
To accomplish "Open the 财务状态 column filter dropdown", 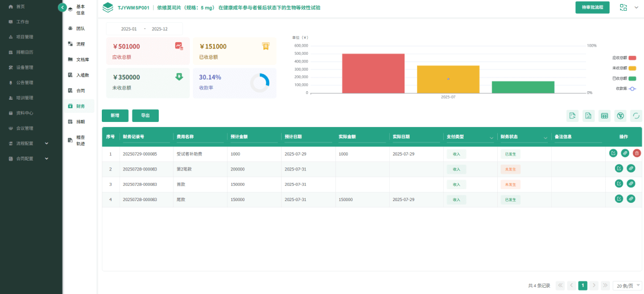I will click(x=546, y=137).
